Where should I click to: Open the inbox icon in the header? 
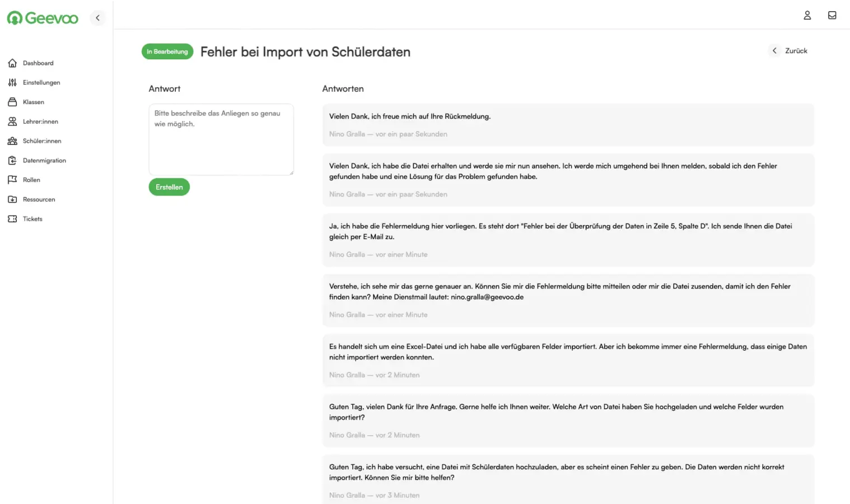click(x=832, y=15)
